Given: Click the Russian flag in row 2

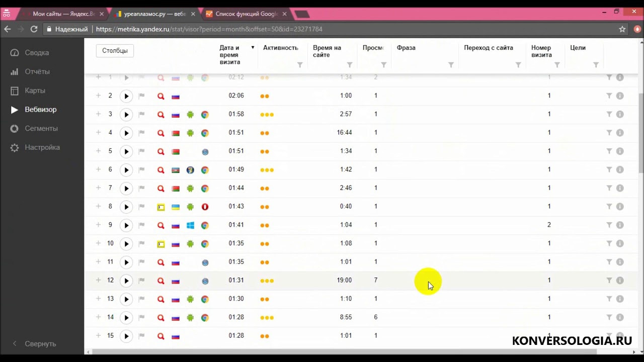Looking at the screenshot, I should coord(176,96).
